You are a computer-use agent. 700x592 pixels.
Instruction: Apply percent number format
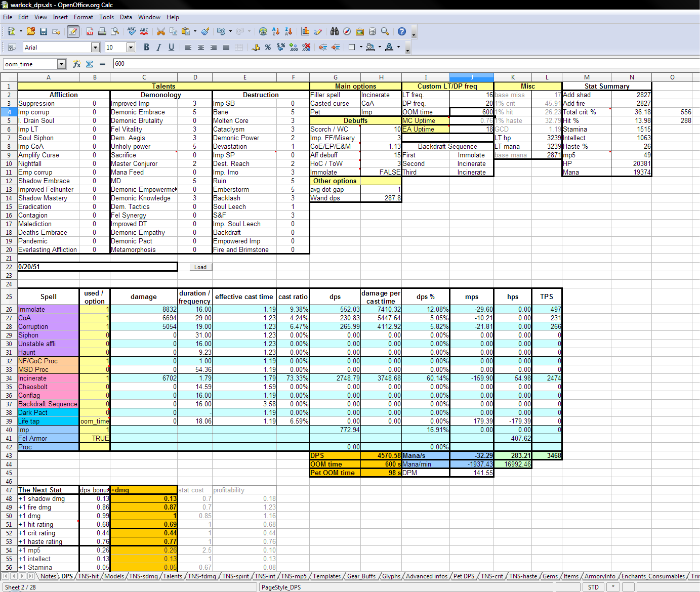point(268,48)
